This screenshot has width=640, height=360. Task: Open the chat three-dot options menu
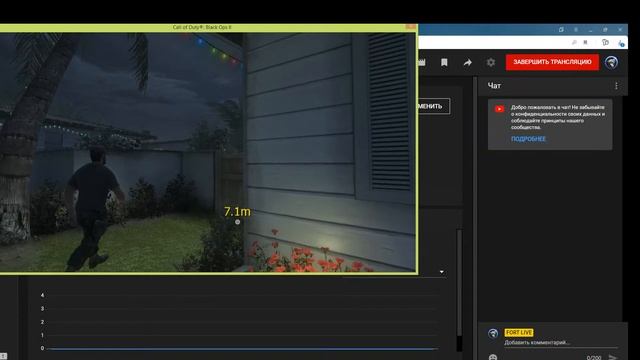click(x=616, y=86)
